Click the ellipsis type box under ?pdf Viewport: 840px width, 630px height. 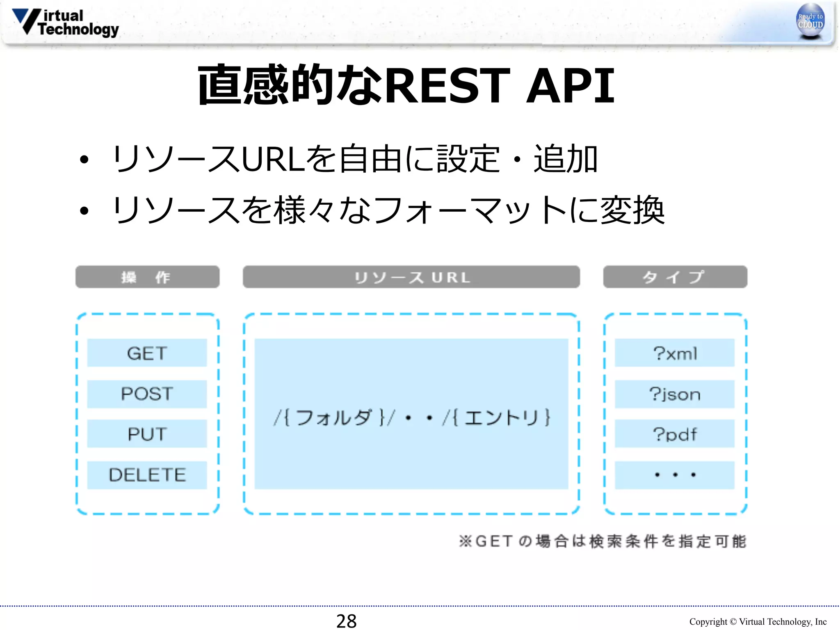tap(675, 475)
